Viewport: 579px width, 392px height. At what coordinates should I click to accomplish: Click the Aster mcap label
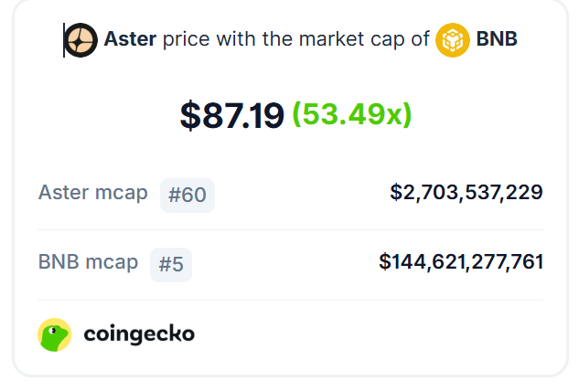pyautogui.click(x=93, y=193)
